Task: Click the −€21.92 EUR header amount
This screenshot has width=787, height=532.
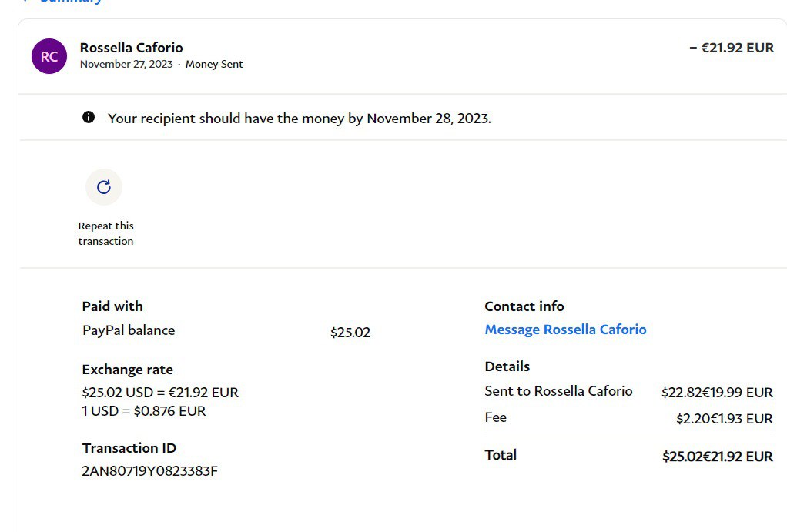Action: tap(732, 48)
